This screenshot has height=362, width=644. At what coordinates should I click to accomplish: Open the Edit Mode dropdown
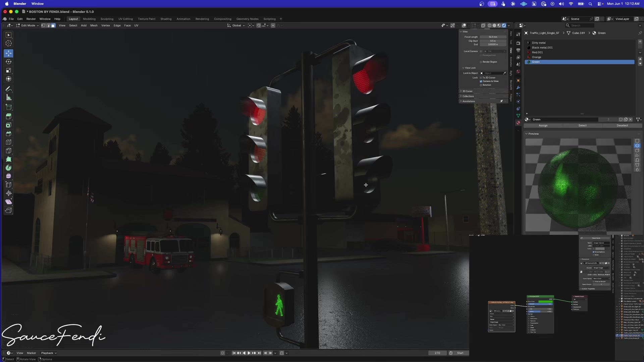click(28, 25)
